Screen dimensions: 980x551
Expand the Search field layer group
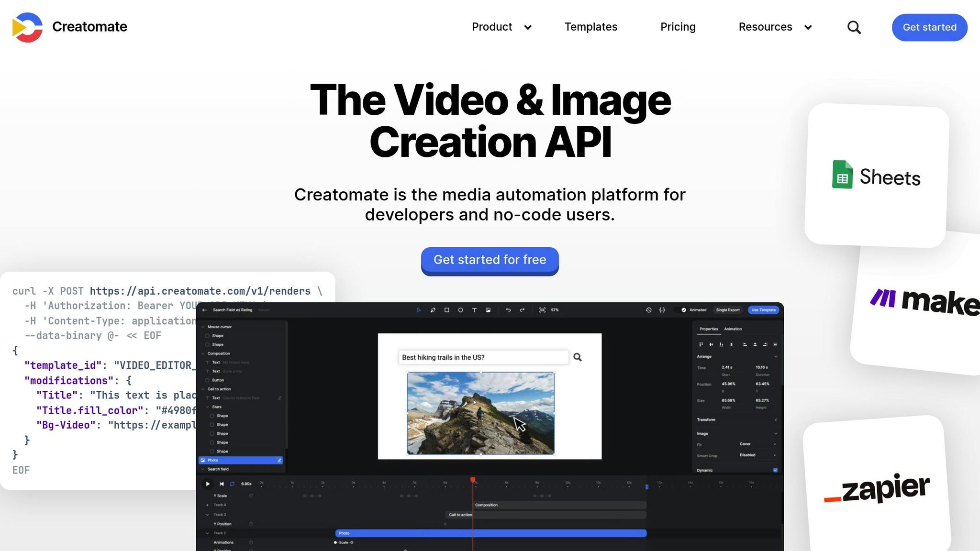(203, 469)
